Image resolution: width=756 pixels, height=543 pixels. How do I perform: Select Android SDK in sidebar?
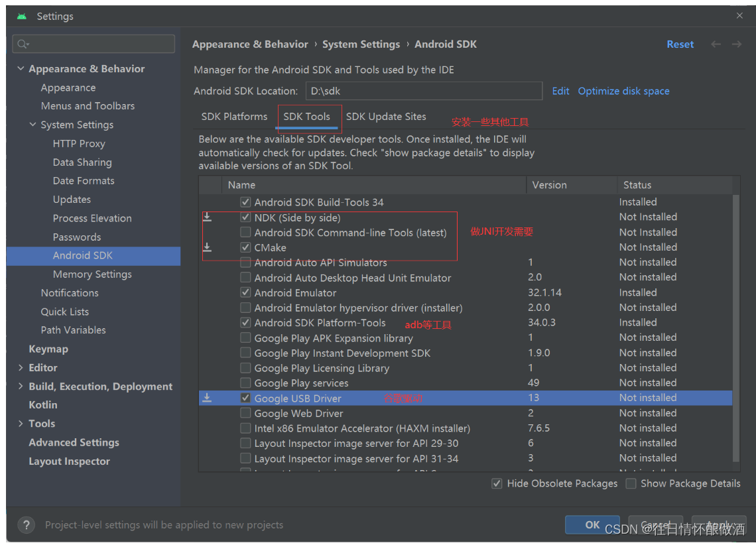(94, 255)
